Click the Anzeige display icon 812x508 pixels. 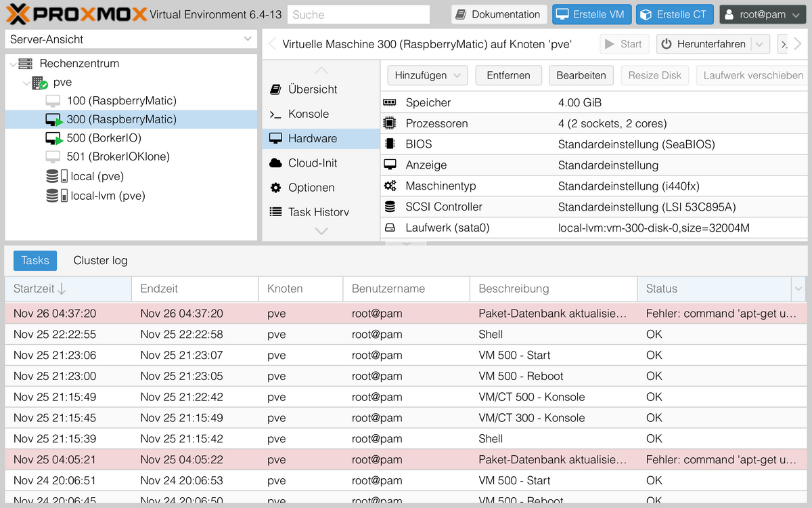(x=390, y=165)
